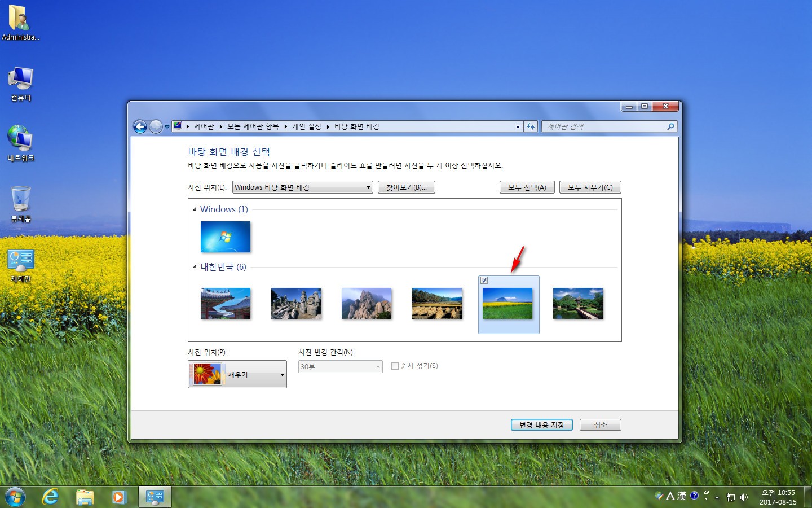Click the 취소 button
Viewport: 812px width, 508px height.
pos(601,425)
